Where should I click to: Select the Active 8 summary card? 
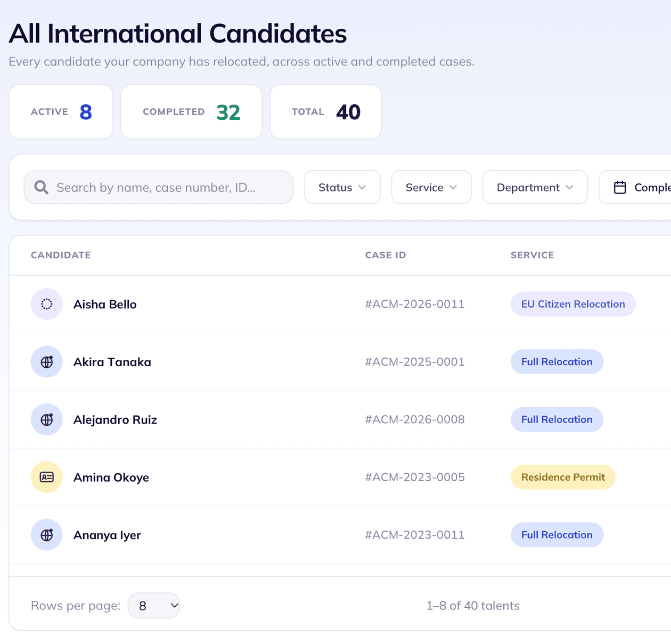pyautogui.click(x=61, y=112)
